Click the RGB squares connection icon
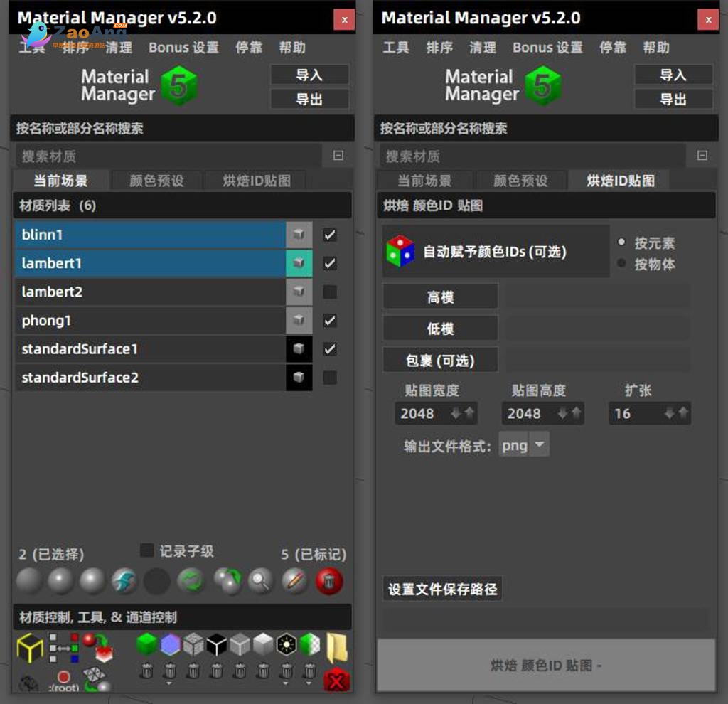The height and width of the screenshot is (704, 728). click(63, 647)
